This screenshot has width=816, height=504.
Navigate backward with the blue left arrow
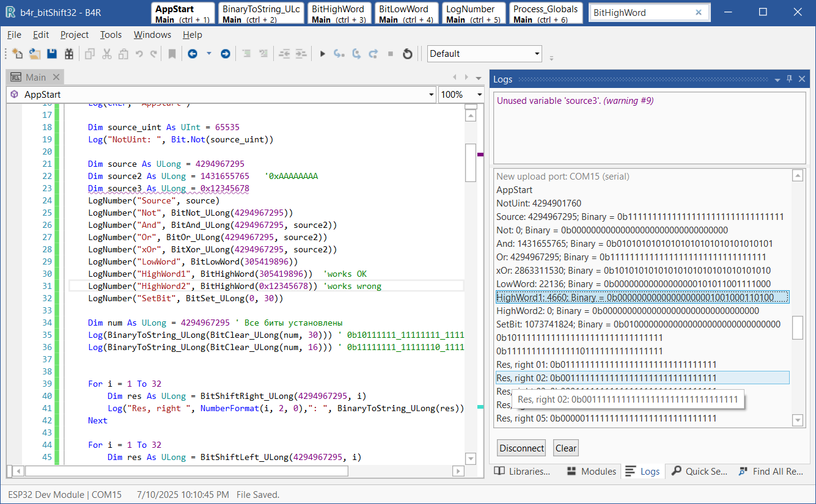(x=193, y=54)
